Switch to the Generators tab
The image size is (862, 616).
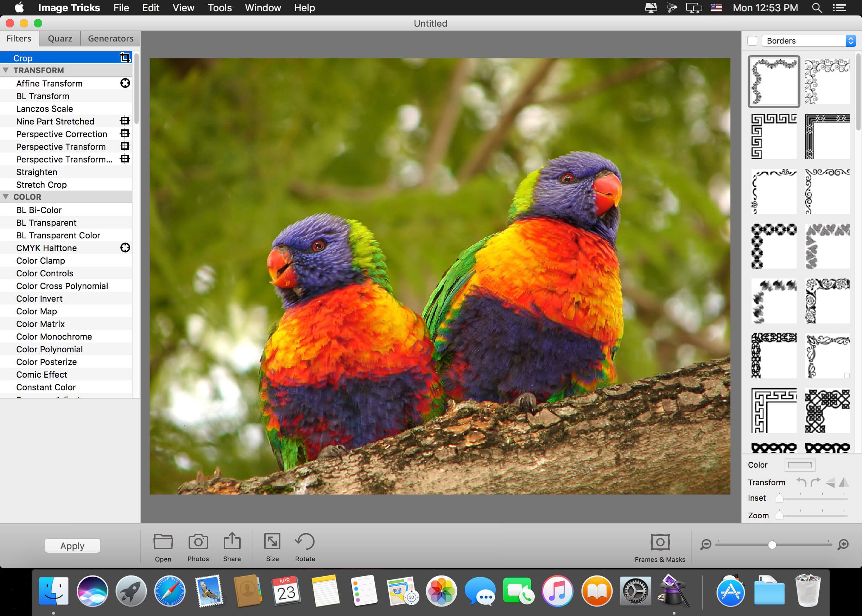point(110,39)
